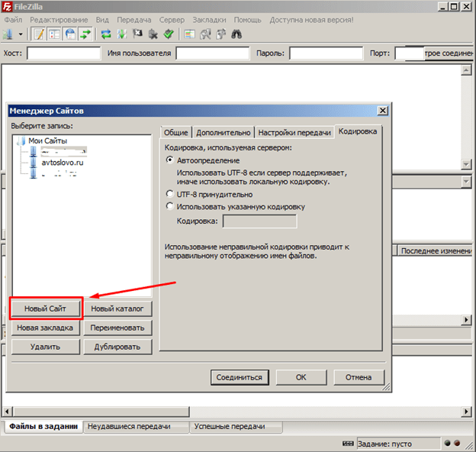Click the Новый Сайт button

pyautogui.click(x=46, y=308)
